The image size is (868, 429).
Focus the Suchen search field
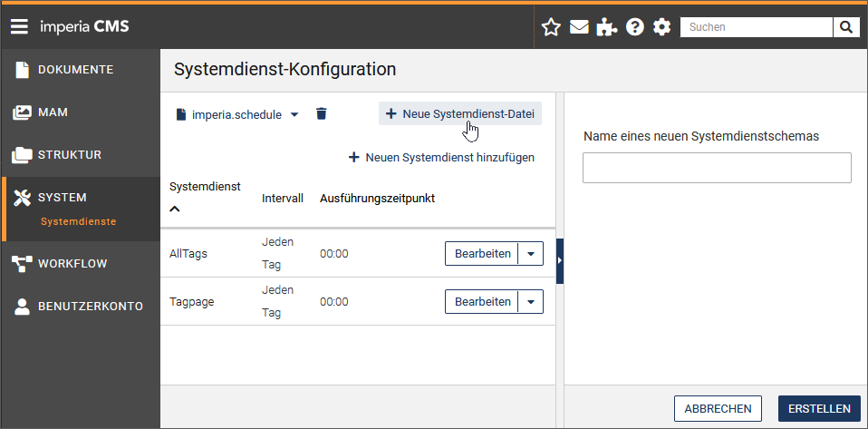pyautogui.click(x=757, y=27)
